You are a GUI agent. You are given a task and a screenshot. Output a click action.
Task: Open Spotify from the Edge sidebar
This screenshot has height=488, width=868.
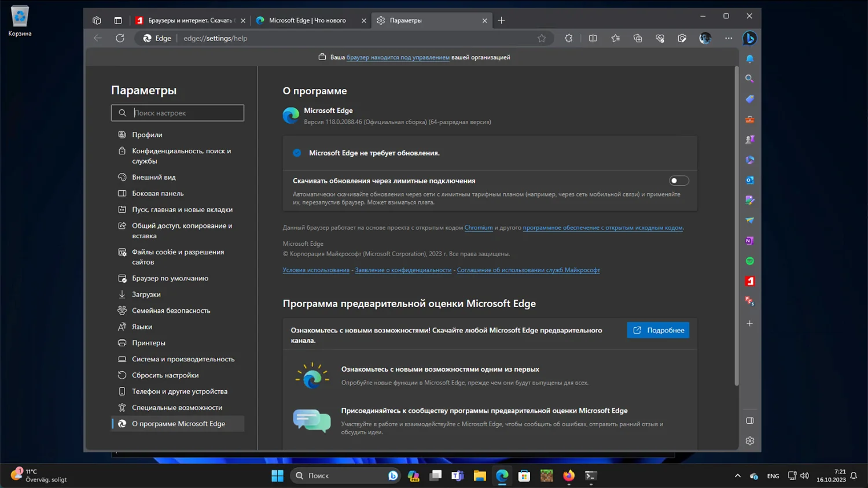click(749, 261)
